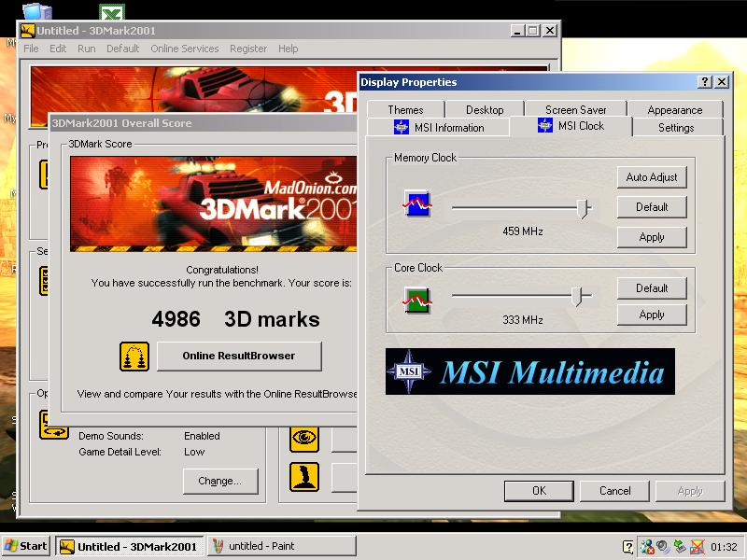Screen dimensions: 747x560
Task: Click Apply button in Memory Clock group
Action: click(x=652, y=237)
